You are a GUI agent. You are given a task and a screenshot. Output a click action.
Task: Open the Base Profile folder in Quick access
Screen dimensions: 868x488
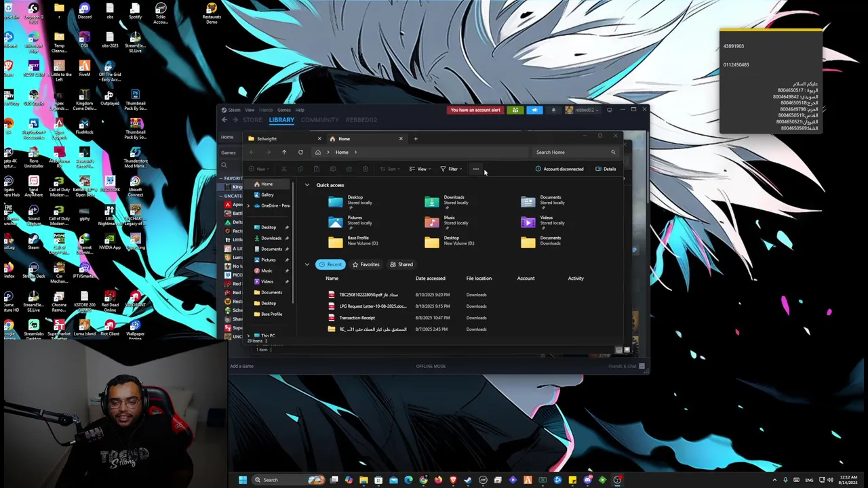tap(353, 241)
